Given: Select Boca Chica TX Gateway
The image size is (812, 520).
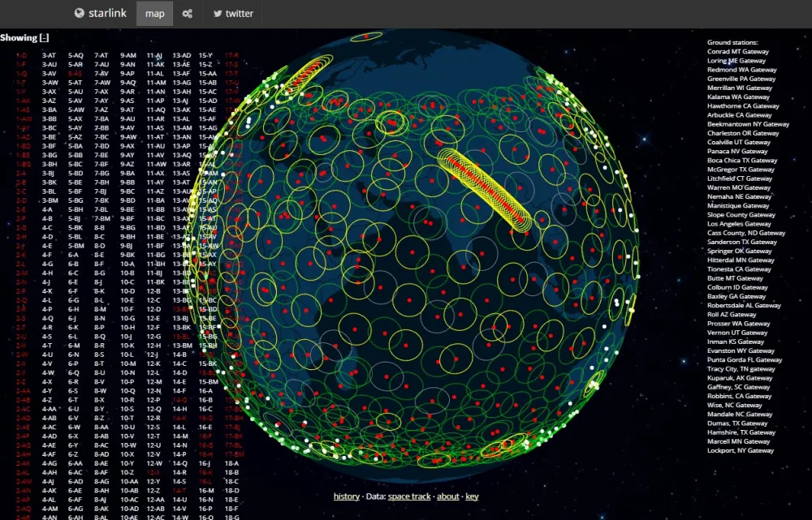Looking at the screenshot, I should point(742,161).
